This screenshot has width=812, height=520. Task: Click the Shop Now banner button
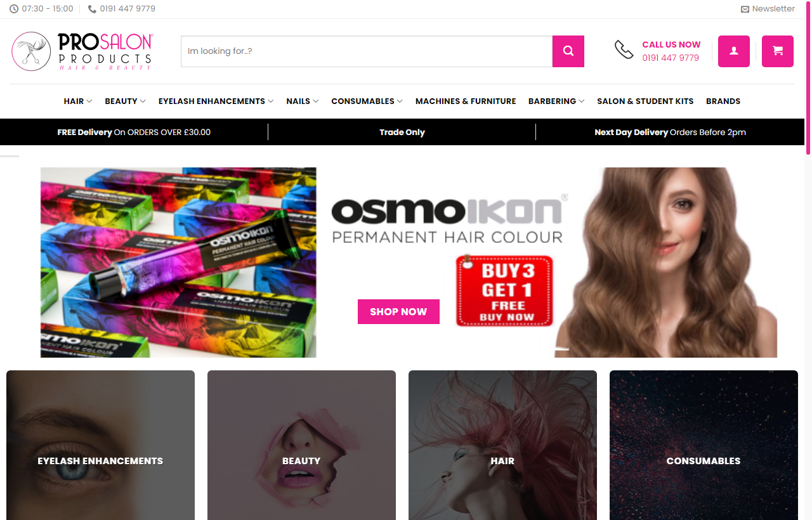pyautogui.click(x=398, y=311)
